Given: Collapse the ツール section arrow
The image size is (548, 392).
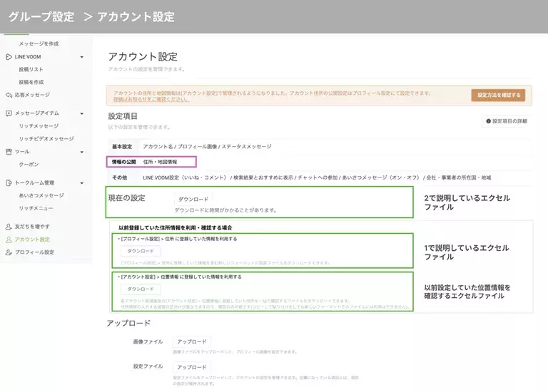Looking at the screenshot, I should [82, 152].
